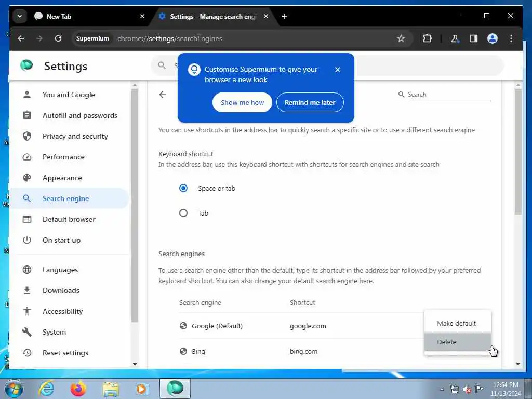Screen dimensions: 532x399
Task: Toggle the side panel icon
Action: [474, 38]
